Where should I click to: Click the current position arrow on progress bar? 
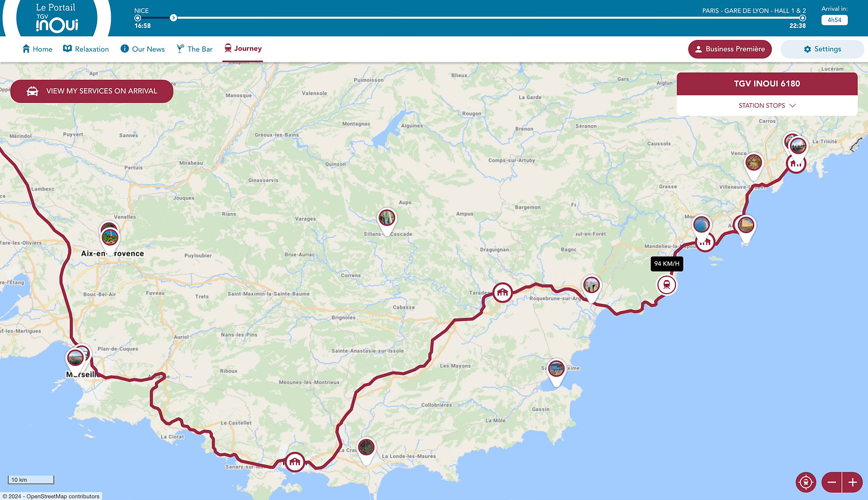pos(173,18)
